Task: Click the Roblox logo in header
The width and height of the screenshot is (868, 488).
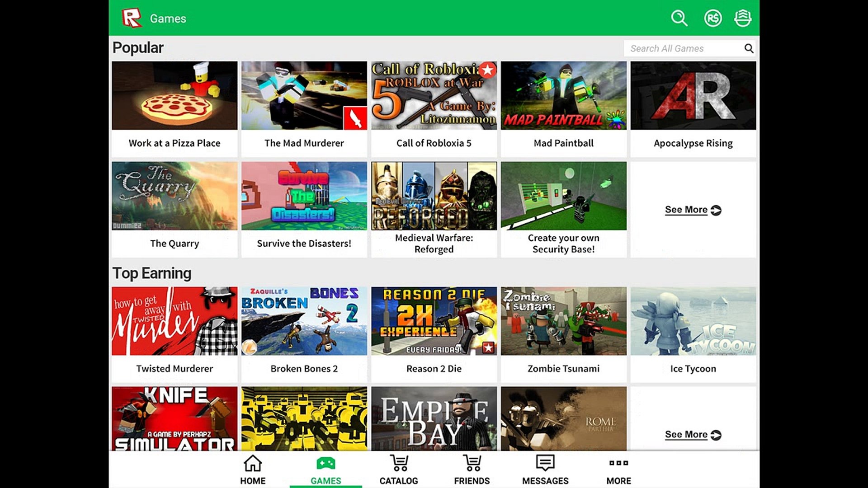Action: (132, 19)
